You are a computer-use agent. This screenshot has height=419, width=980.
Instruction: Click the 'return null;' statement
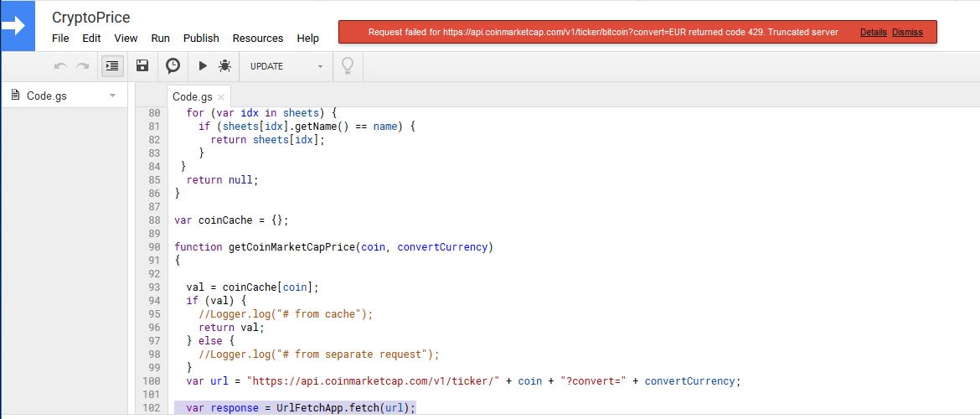tap(222, 179)
